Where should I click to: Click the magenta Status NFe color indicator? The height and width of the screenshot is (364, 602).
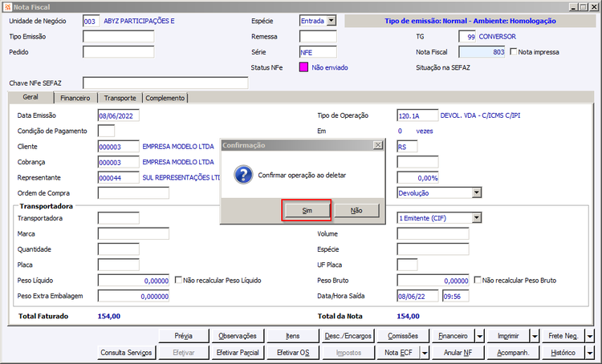(303, 67)
